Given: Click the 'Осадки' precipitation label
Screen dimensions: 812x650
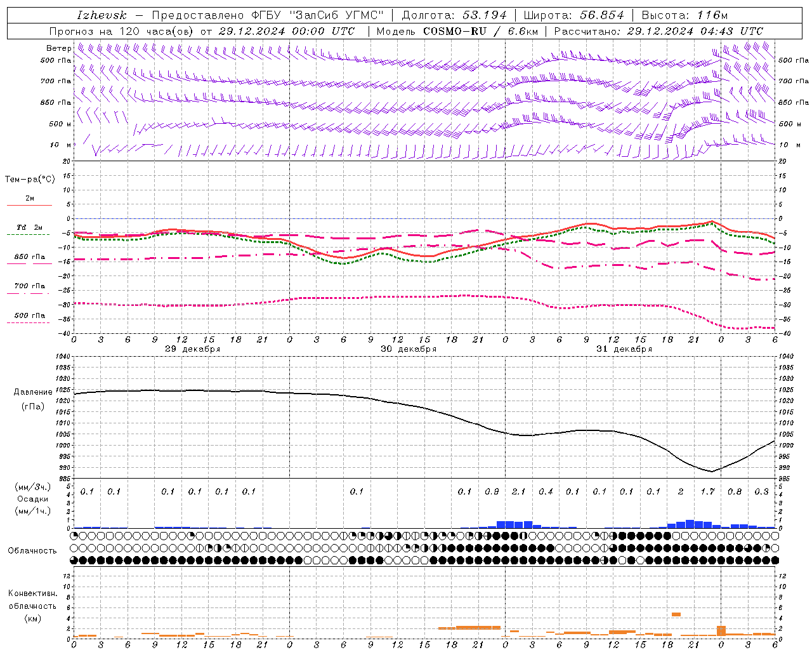Looking at the screenshot, I should [x=33, y=499].
